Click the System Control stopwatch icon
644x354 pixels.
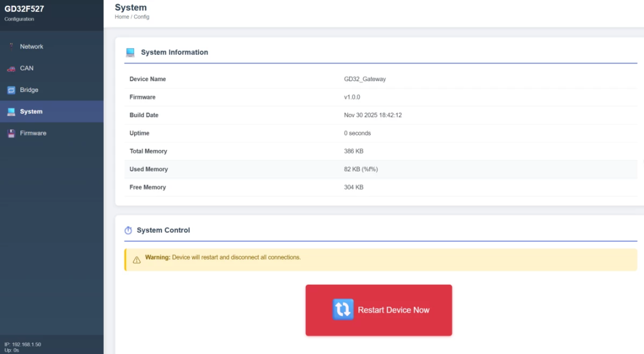pos(128,230)
